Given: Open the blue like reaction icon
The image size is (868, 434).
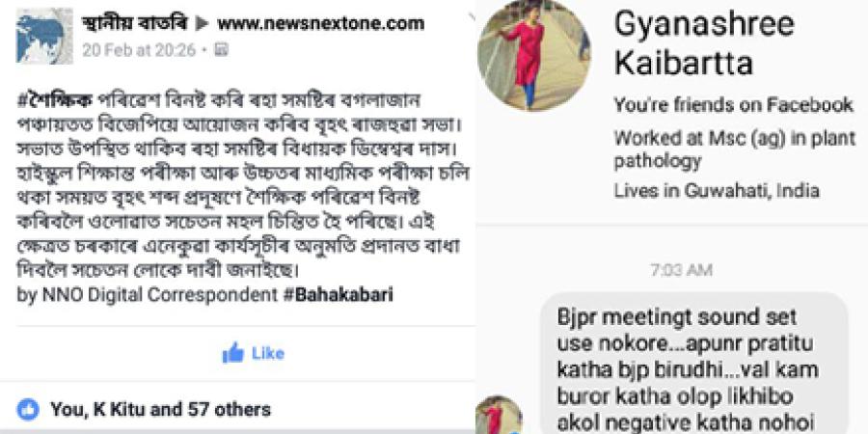Looking at the screenshot, I should [28, 410].
